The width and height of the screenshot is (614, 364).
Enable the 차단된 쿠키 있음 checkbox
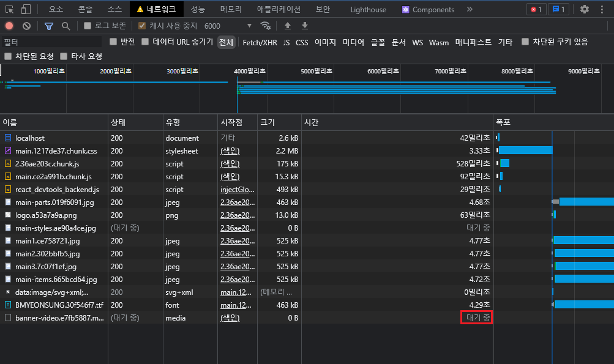[x=525, y=42]
